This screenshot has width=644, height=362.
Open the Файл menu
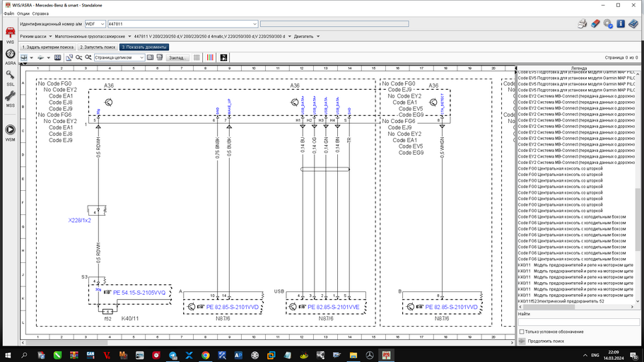(9, 13)
